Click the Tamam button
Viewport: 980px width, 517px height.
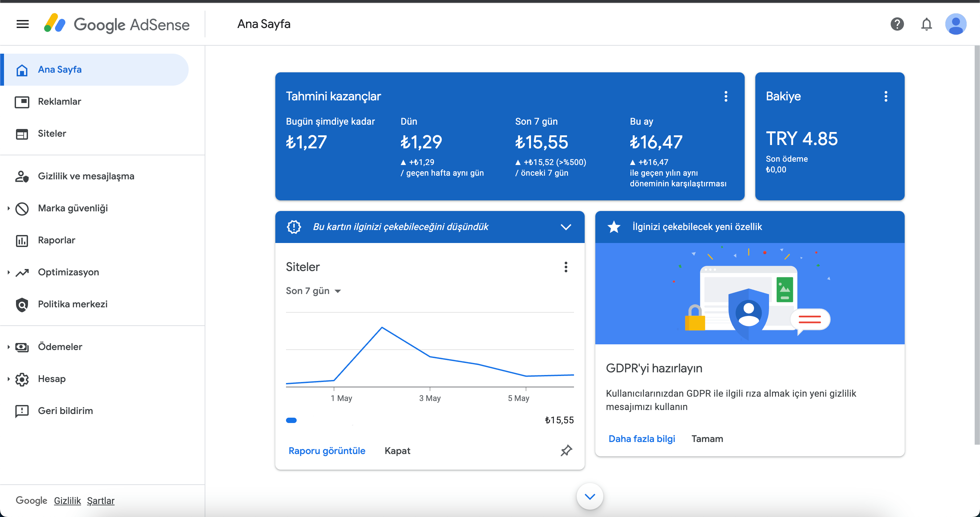[x=707, y=439]
